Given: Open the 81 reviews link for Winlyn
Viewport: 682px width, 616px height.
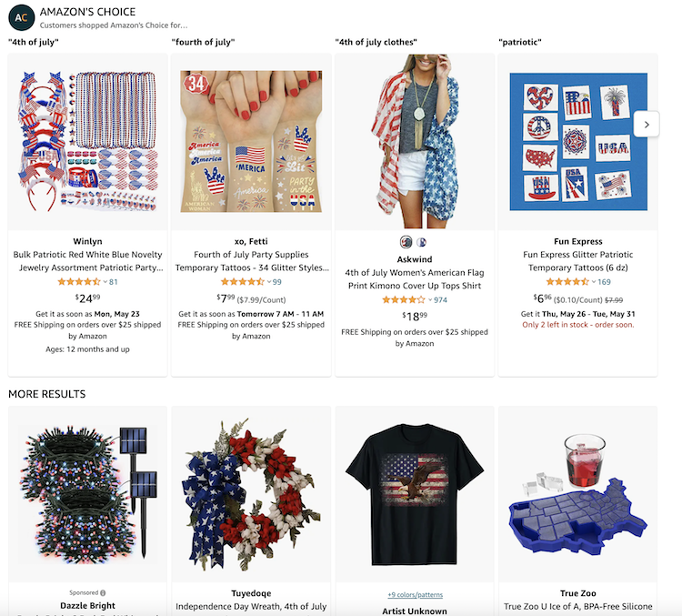Looking at the screenshot, I should click(x=113, y=282).
